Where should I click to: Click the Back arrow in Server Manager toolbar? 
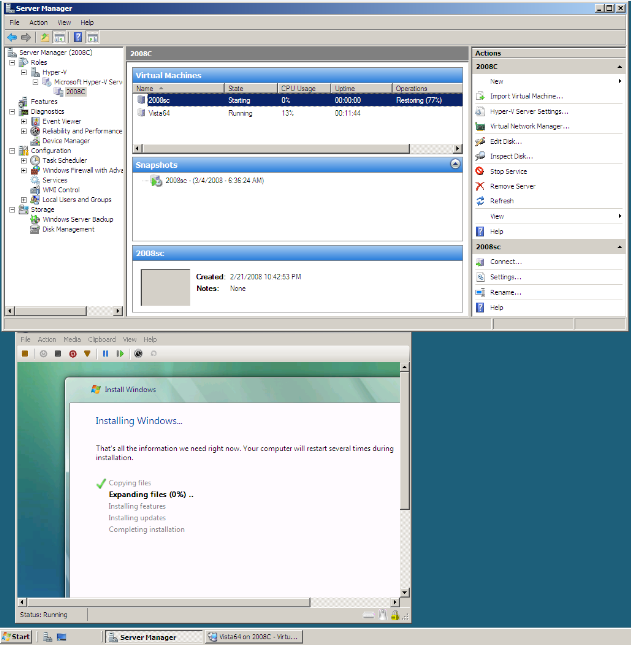tap(12, 37)
